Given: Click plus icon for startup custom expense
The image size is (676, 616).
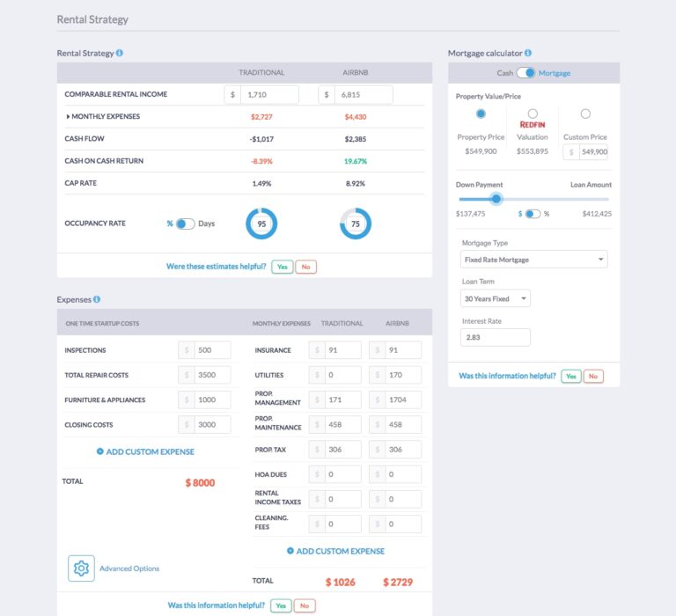Looking at the screenshot, I should tap(99, 451).
